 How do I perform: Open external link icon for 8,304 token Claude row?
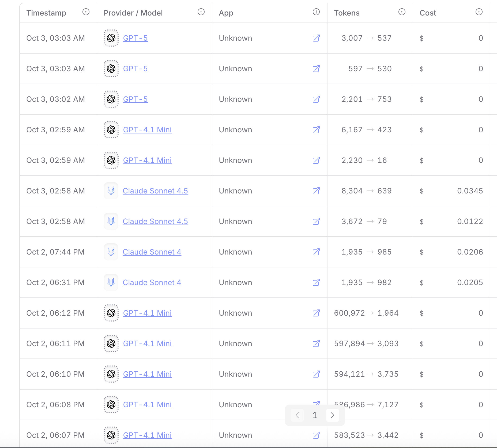[316, 191]
